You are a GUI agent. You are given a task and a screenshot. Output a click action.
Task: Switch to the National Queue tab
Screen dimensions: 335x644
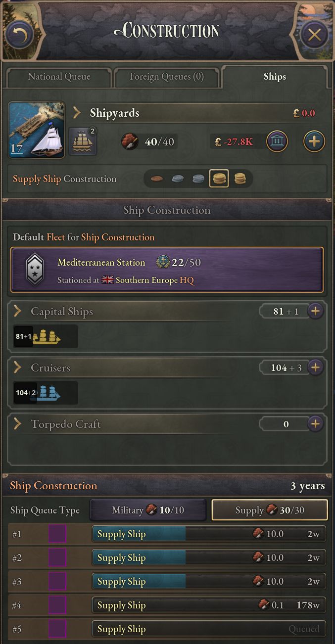click(59, 77)
